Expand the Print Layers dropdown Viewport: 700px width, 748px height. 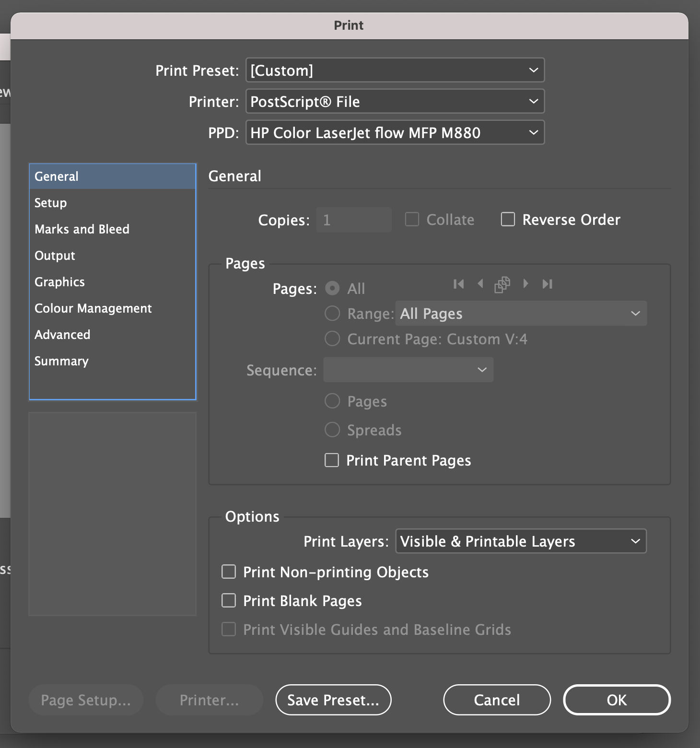pos(520,541)
